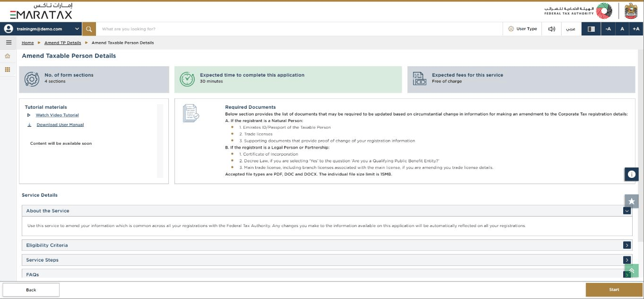Viewport: 644px width, 299px height.
Task: Click '1. Certificate of Incorporation' list item
Action: coord(269,154)
